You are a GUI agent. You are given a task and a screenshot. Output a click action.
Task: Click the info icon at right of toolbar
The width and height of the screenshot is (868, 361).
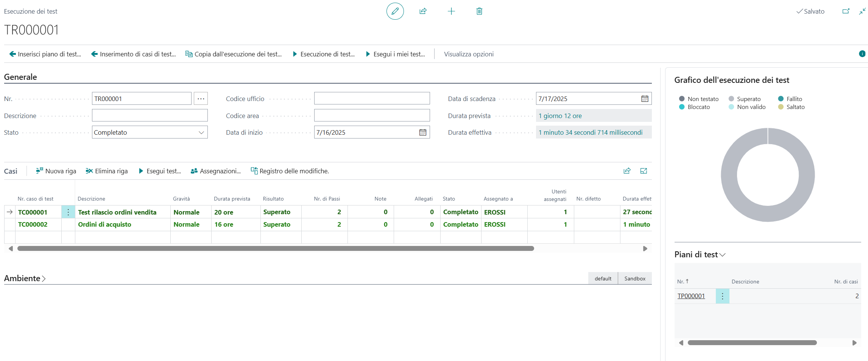coord(862,54)
